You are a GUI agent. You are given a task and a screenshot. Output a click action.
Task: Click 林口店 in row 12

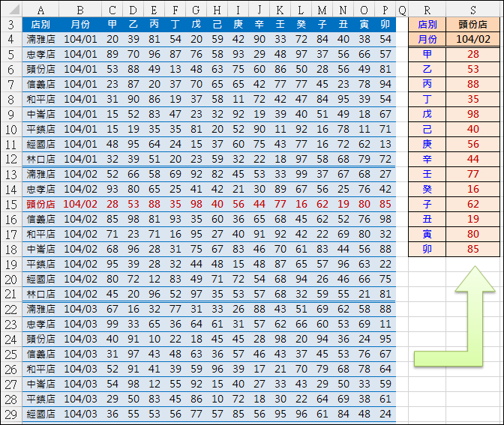pyautogui.click(x=40, y=160)
